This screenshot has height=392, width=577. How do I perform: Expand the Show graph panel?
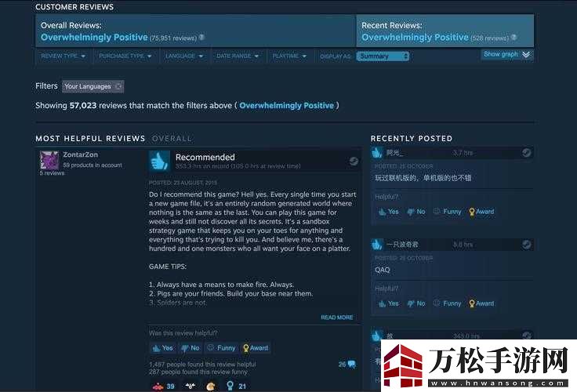[x=506, y=54]
